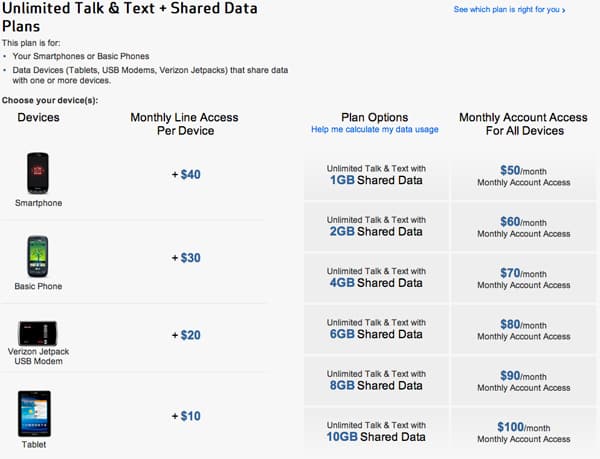Viewport: 600px width, 459px height.
Task: Click the +$30 basic phone line price
Action: 185,258
